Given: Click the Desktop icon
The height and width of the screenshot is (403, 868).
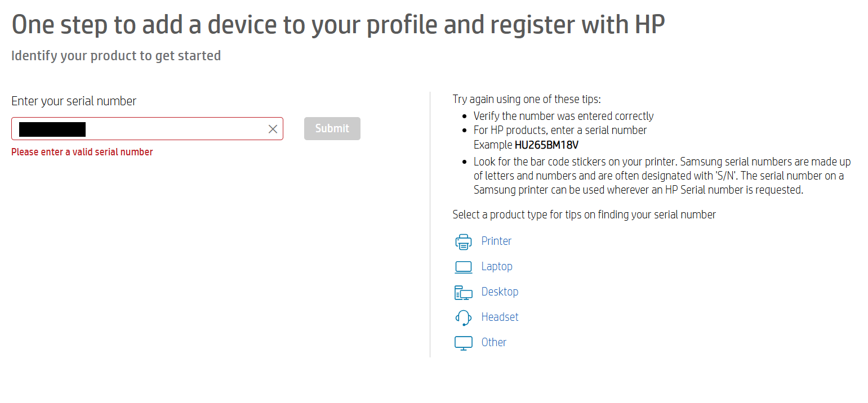Looking at the screenshot, I should point(463,292).
